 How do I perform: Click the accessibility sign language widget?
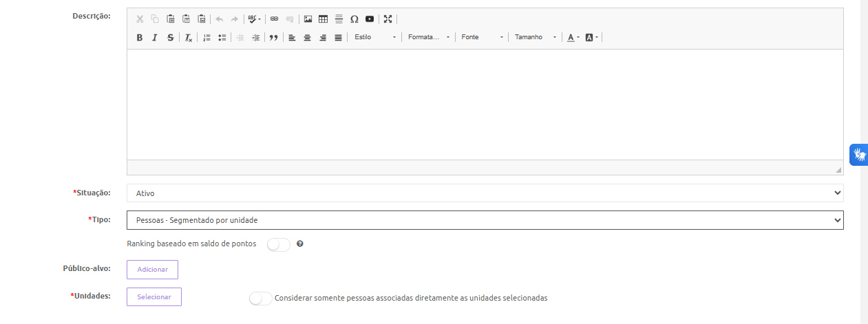[x=858, y=155]
